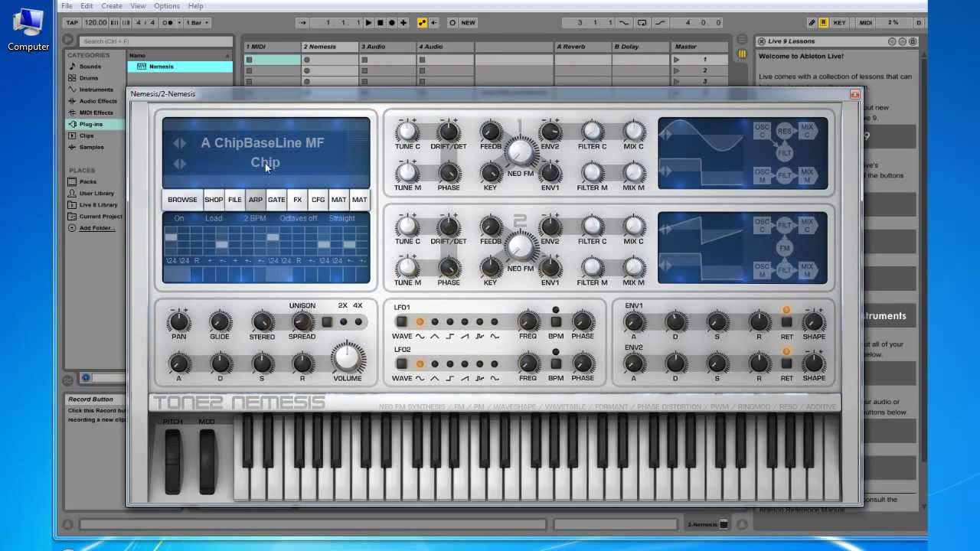Click the FM block in oscillator 2 routing display
This screenshot has width=980, height=551.
click(x=785, y=248)
